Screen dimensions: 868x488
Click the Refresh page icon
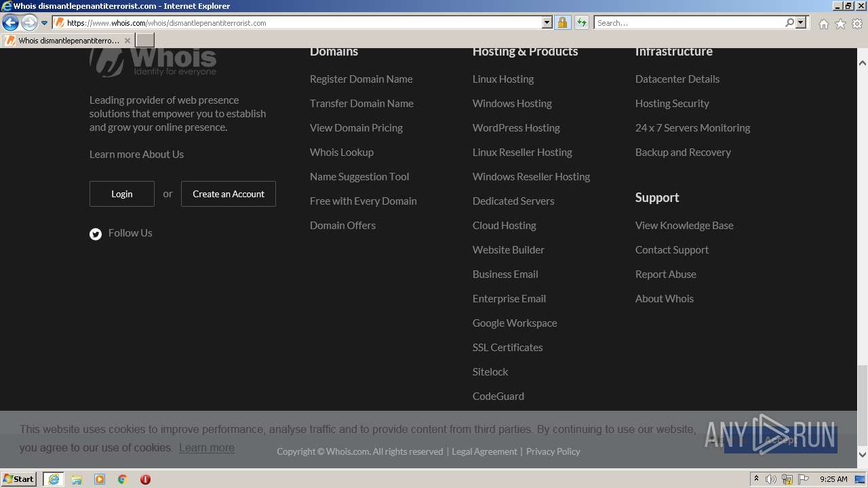click(x=581, y=23)
